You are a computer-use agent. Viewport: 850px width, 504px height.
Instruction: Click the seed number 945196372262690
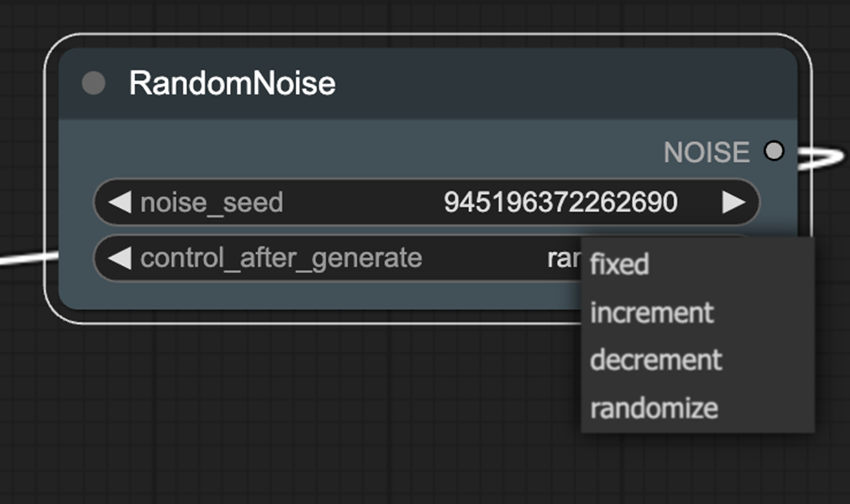tap(560, 202)
